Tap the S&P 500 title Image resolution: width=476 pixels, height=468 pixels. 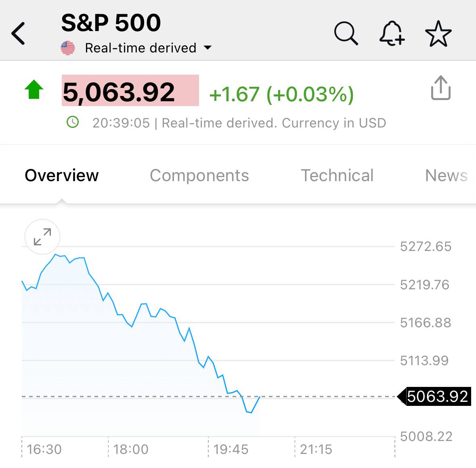coord(111,23)
